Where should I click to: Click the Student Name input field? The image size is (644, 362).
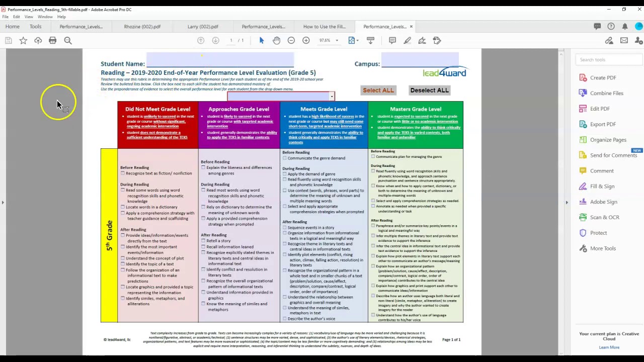pyautogui.click(x=220, y=60)
